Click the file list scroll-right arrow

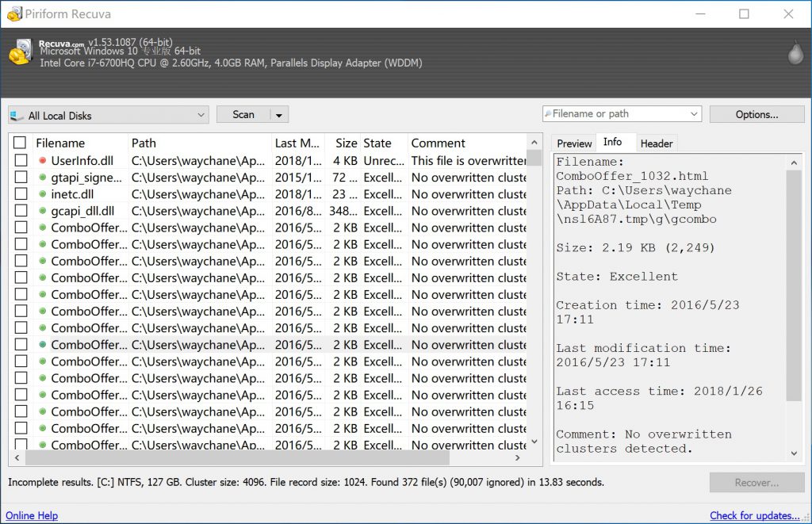(517, 457)
